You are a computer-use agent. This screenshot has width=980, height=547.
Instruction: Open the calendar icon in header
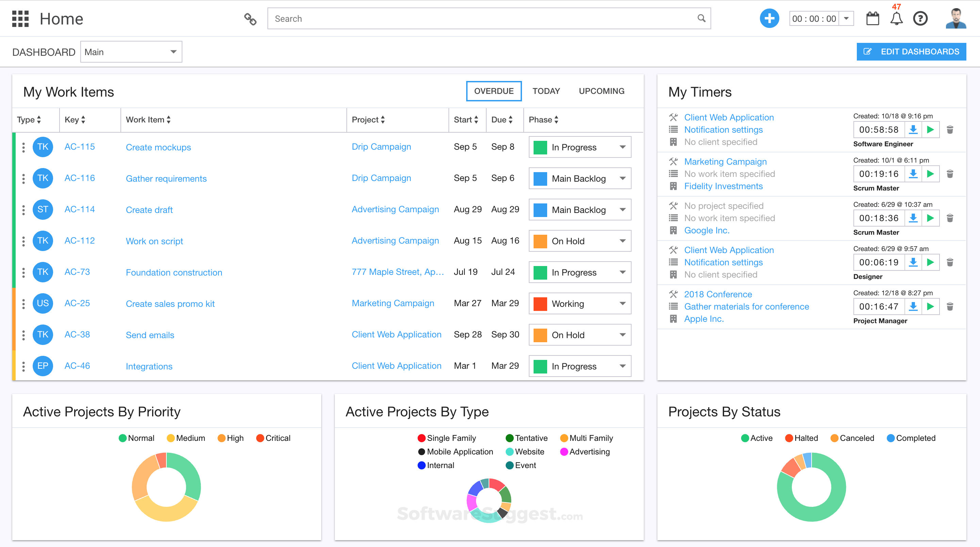click(872, 19)
